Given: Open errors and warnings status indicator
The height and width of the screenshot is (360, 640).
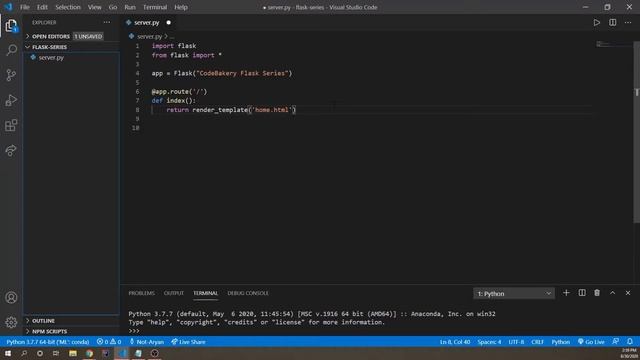Looking at the screenshot, I should (109, 342).
